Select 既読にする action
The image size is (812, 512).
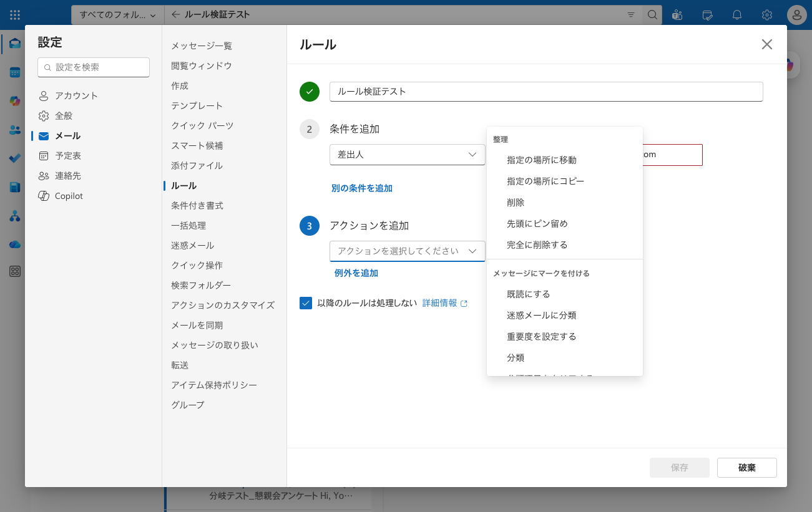[565, 294]
